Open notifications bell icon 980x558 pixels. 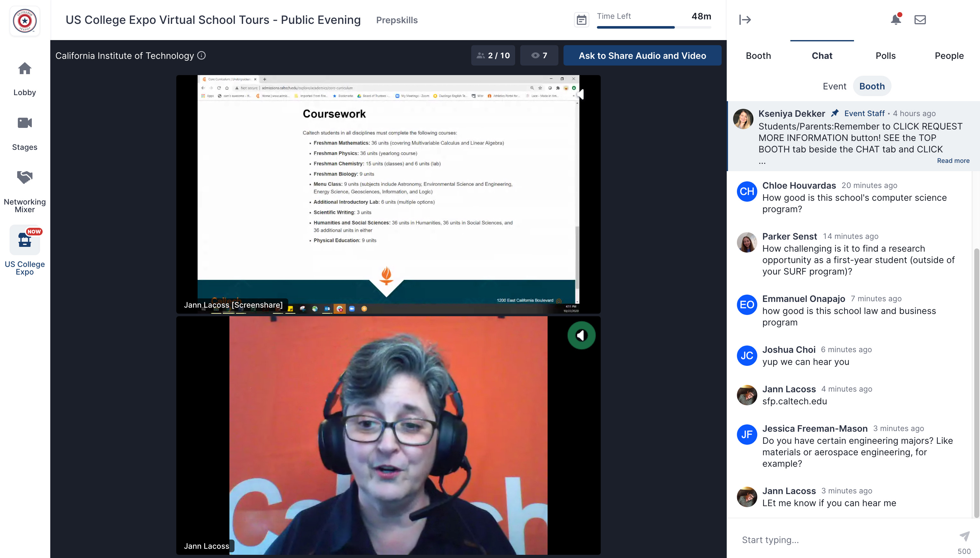point(896,19)
